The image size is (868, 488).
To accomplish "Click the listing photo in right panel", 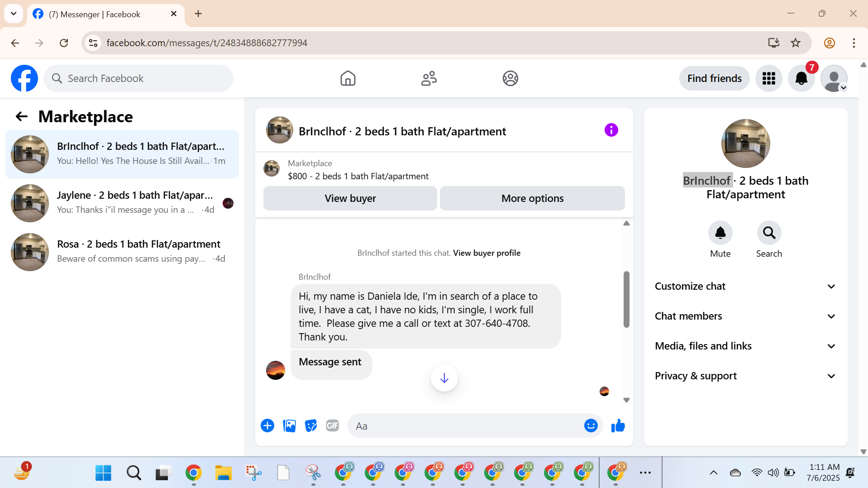I will tap(745, 144).
